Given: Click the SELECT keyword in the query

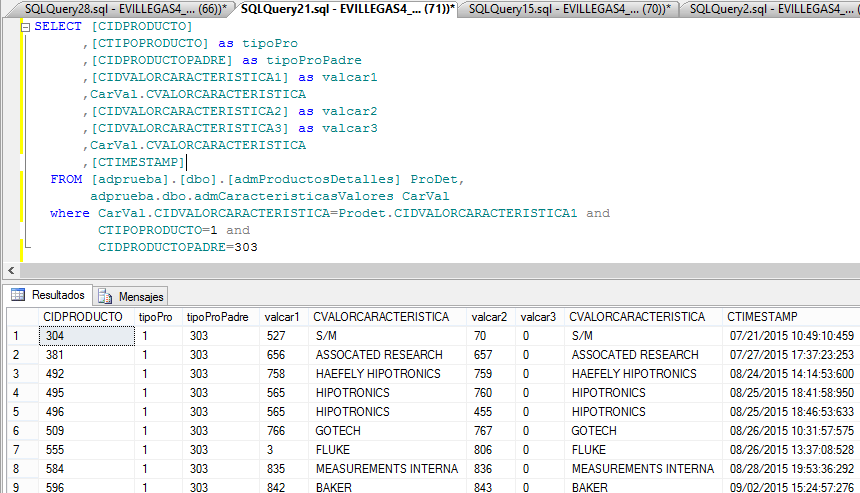Looking at the screenshot, I should 58,26.
